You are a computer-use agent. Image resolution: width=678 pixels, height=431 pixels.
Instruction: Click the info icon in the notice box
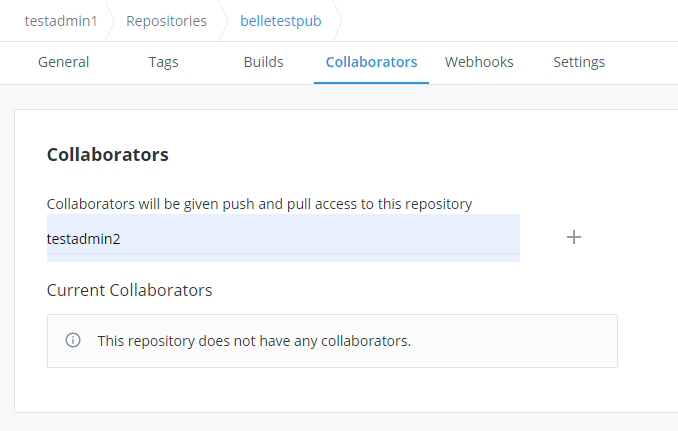click(73, 340)
